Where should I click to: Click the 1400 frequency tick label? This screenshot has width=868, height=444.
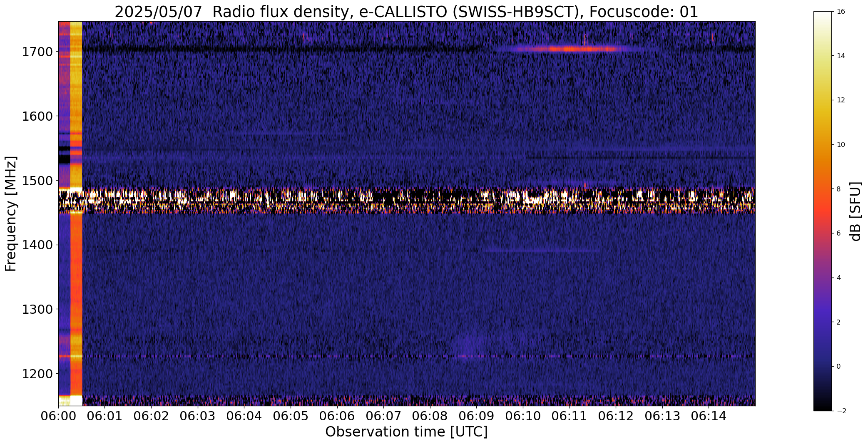tap(37, 245)
